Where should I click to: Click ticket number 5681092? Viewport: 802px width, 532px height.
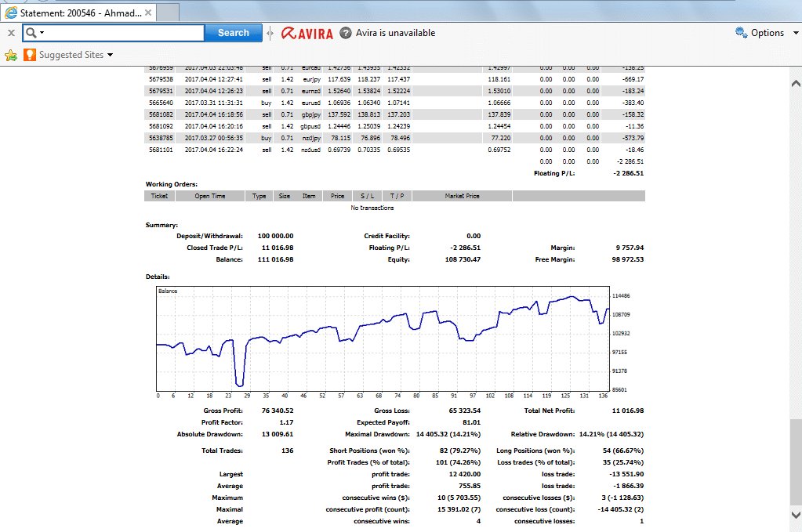click(x=161, y=126)
